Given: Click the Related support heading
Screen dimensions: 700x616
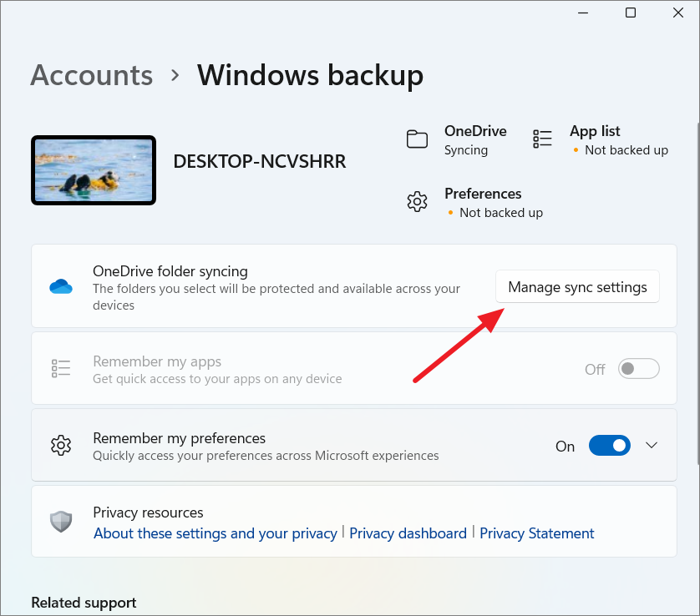Looking at the screenshot, I should pyautogui.click(x=84, y=603).
